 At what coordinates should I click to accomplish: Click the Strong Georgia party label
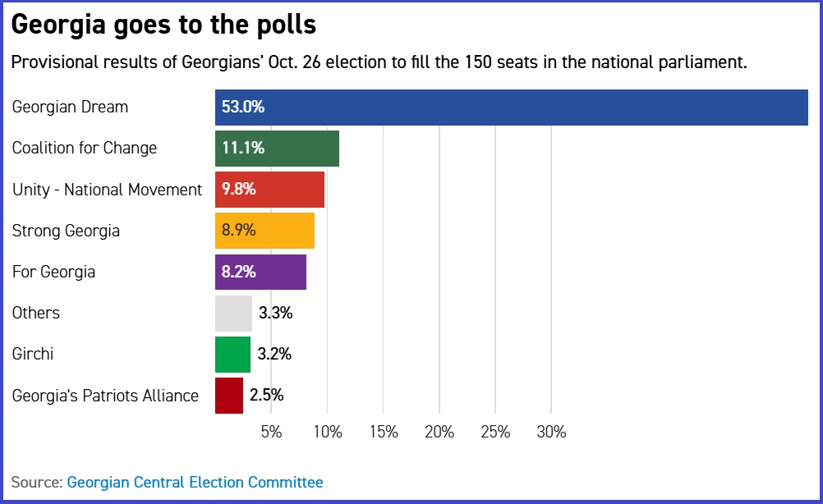click(x=66, y=231)
